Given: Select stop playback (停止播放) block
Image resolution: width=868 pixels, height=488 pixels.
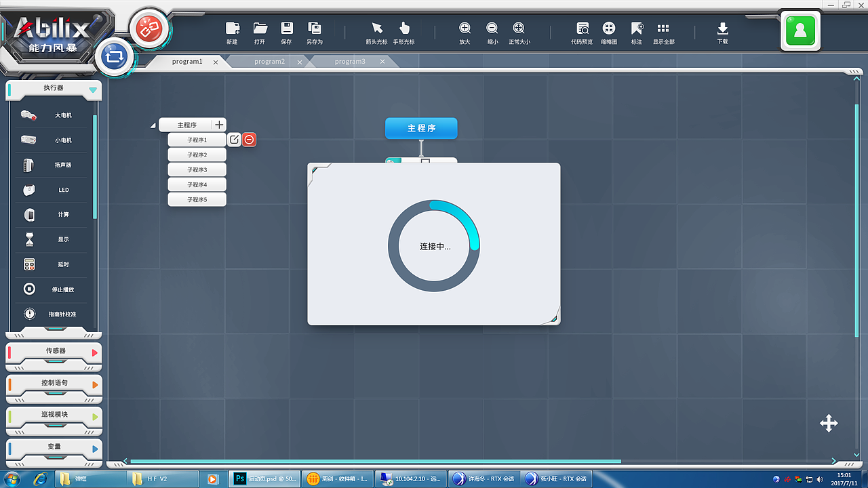Looking at the screenshot, I should (53, 289).
